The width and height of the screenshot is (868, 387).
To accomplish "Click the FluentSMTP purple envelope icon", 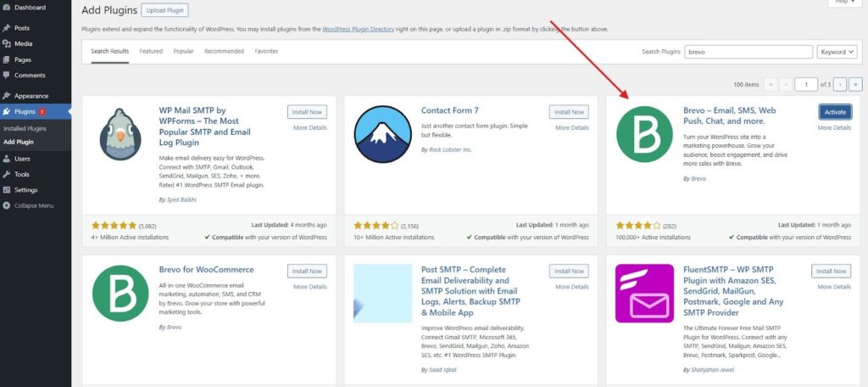I will click(644, 293).
